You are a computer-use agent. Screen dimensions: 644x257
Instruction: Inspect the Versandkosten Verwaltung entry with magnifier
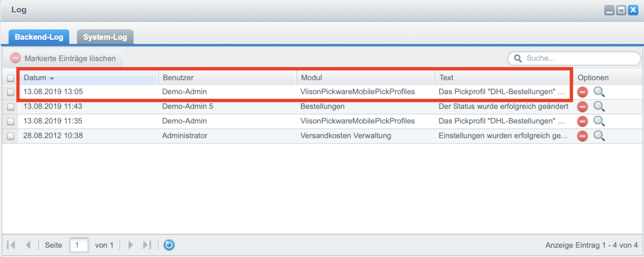pyautogui.click(x=599, y=136)
